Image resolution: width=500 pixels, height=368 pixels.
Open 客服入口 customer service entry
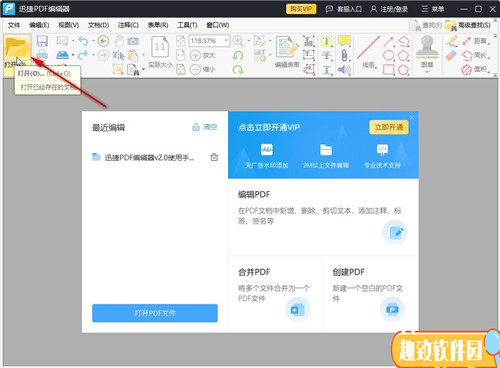pos(344,9)
